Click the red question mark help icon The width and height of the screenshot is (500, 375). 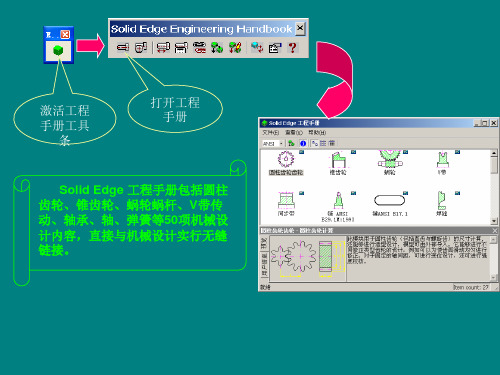pos(292,48)
